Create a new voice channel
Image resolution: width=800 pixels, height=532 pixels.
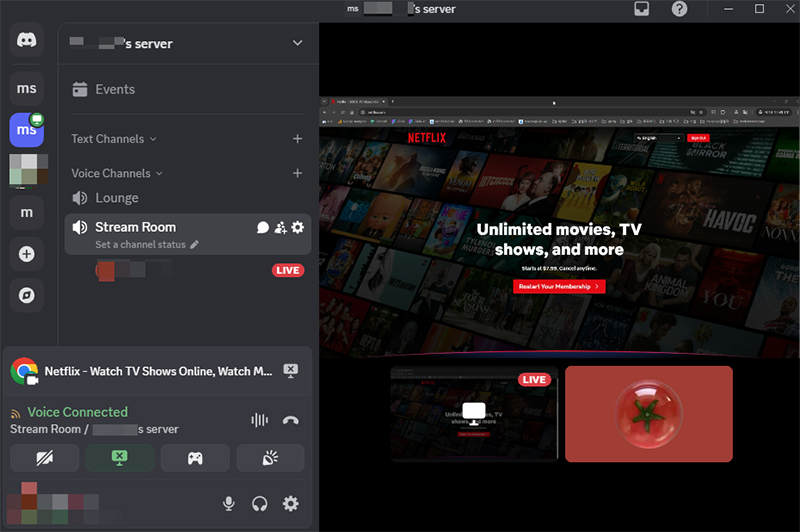tap(297, 173)
